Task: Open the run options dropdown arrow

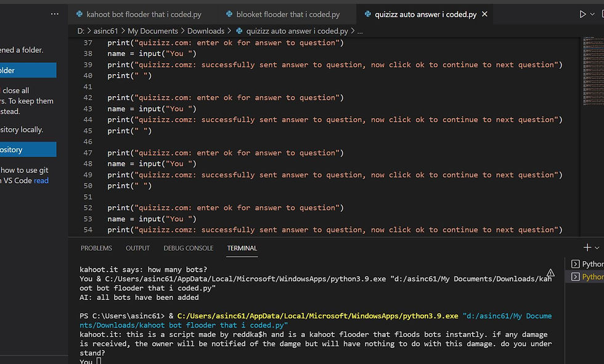Action: click(592, 14)
